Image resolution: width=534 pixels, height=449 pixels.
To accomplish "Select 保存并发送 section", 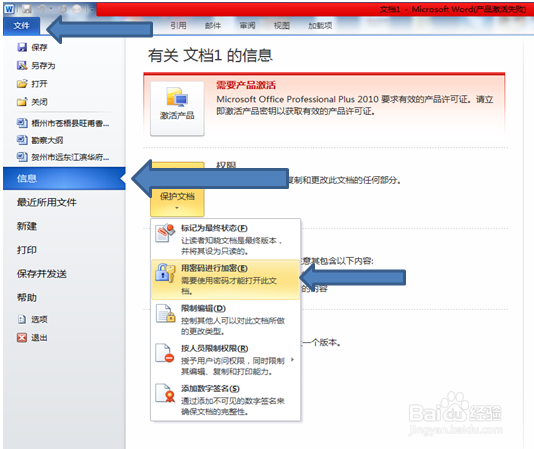I will coord(42,274).
